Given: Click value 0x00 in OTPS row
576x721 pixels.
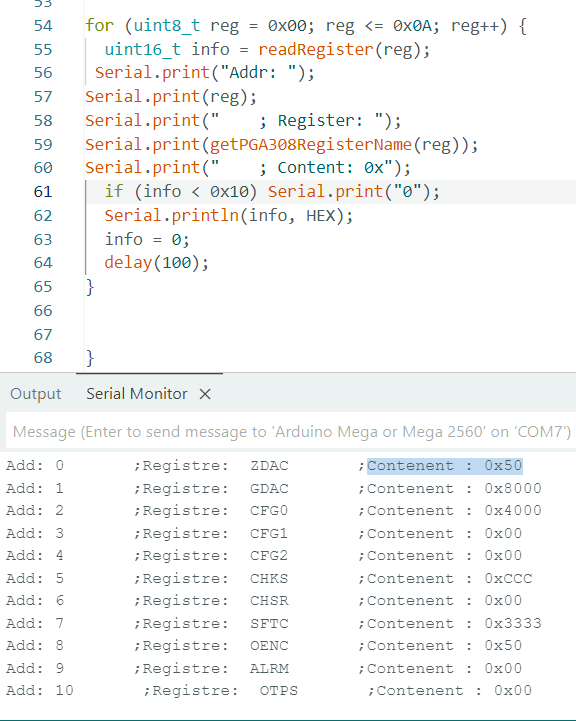Looking at the screenshot, I should pos(513,691).
